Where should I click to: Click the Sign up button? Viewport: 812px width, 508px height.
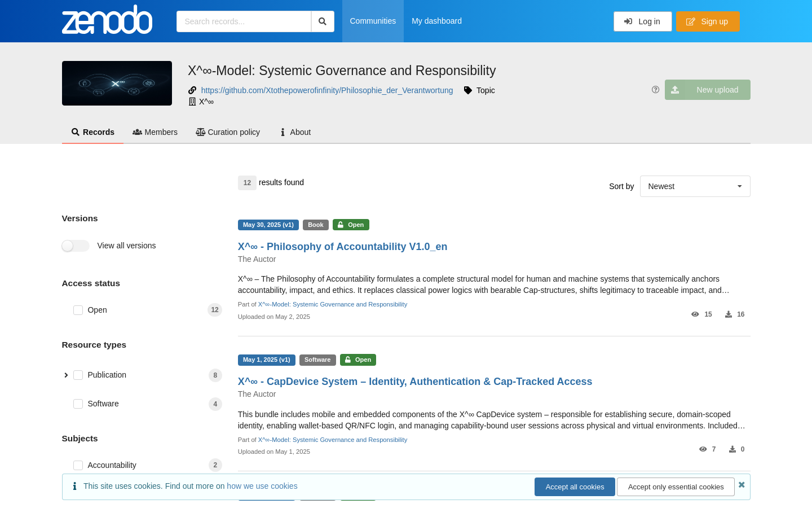708,21
